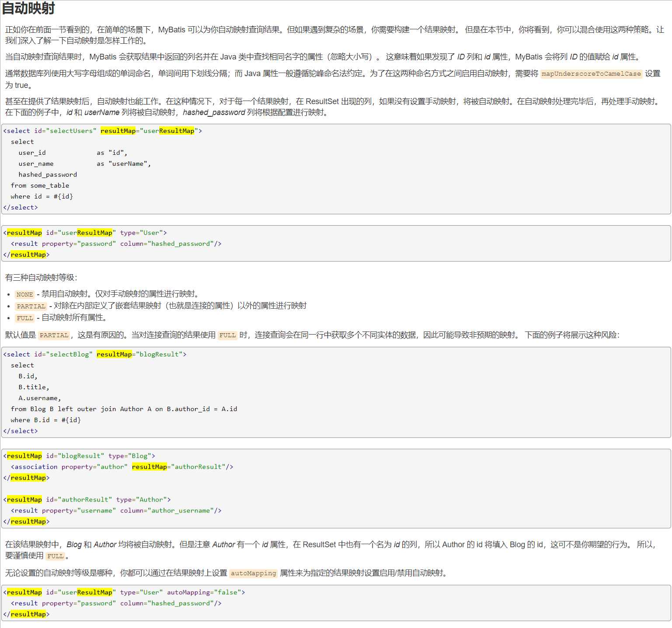Click resultMap id="authorResult" type="Author" line
672x628 pixels.
(x=87, y=499)
